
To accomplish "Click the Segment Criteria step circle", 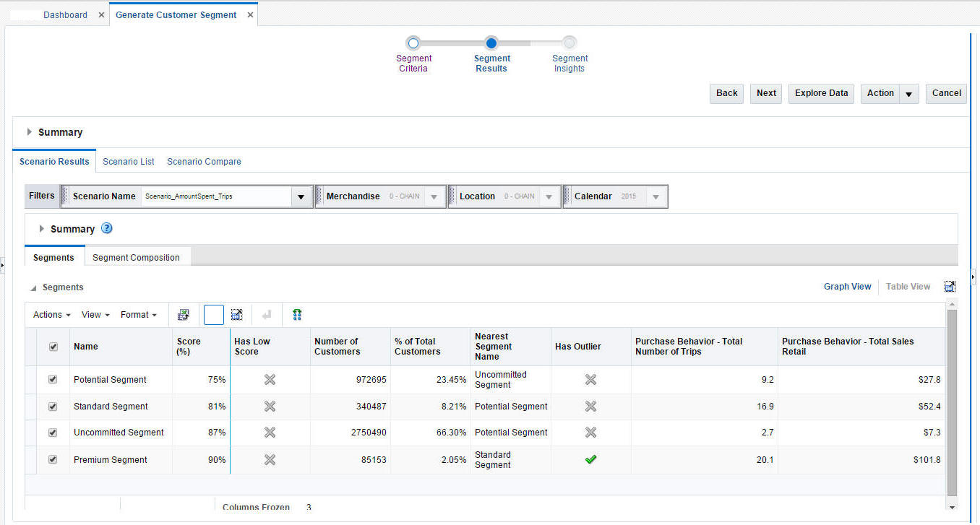I will [x=413, y=43].
